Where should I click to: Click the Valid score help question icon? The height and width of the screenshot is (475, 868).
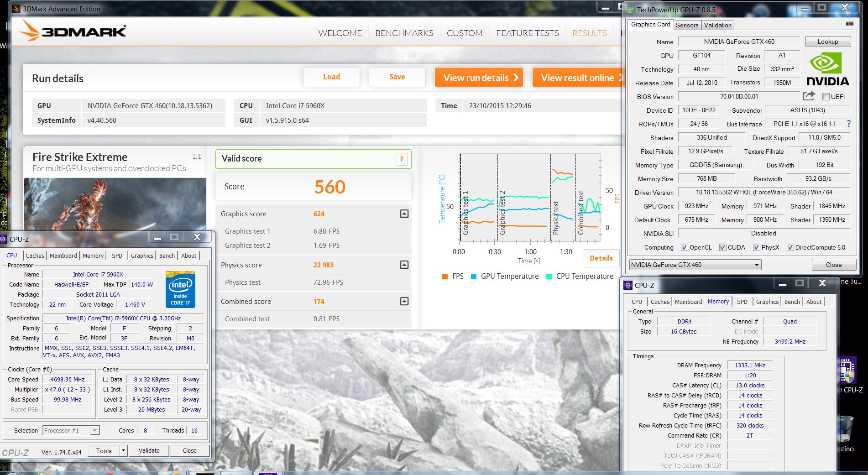(x=402, y=159)
